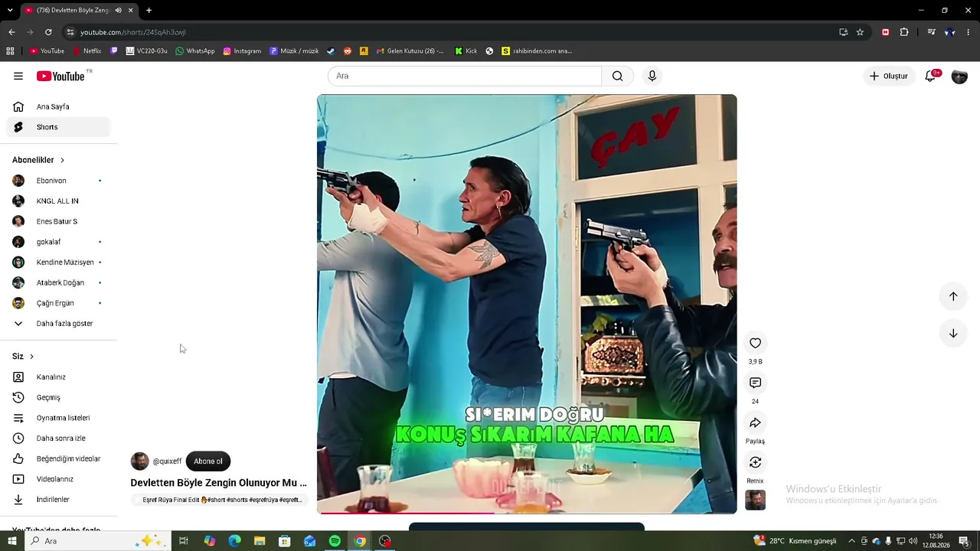Viewport: 980px width, 551px height.
Task: Expand the Abonelikler section
Action: click(38, 160)
